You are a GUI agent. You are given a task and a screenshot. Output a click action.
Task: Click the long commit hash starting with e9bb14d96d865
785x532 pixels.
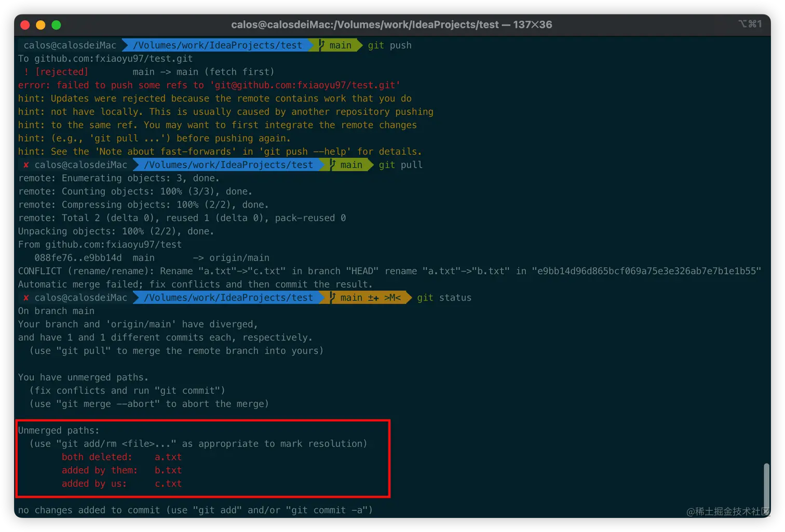[646, 271]
